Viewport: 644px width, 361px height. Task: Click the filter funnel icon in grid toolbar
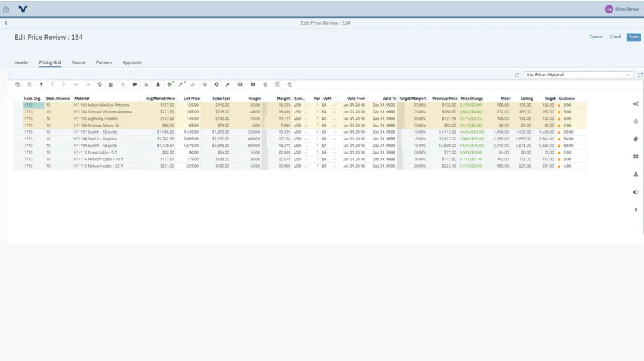[x=41, y=85]
